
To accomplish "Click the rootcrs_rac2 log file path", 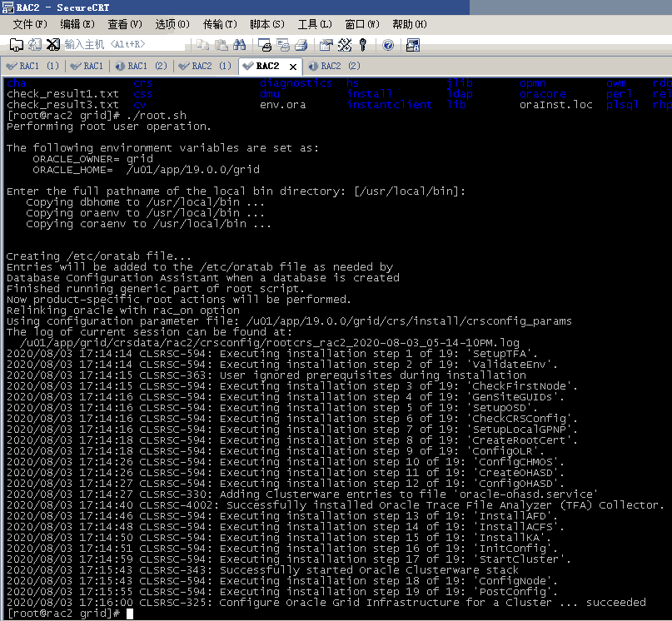I will point(270,343).
